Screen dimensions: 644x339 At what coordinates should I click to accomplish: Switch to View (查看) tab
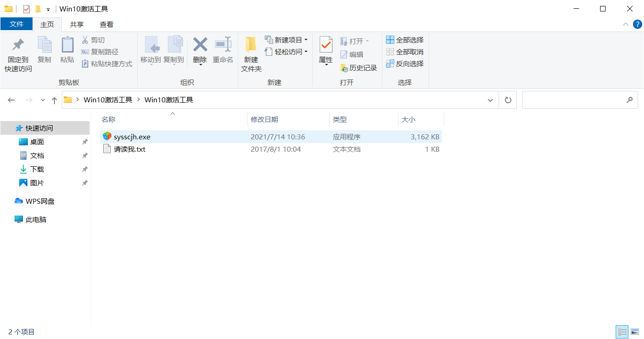click(x=107, y=24)
